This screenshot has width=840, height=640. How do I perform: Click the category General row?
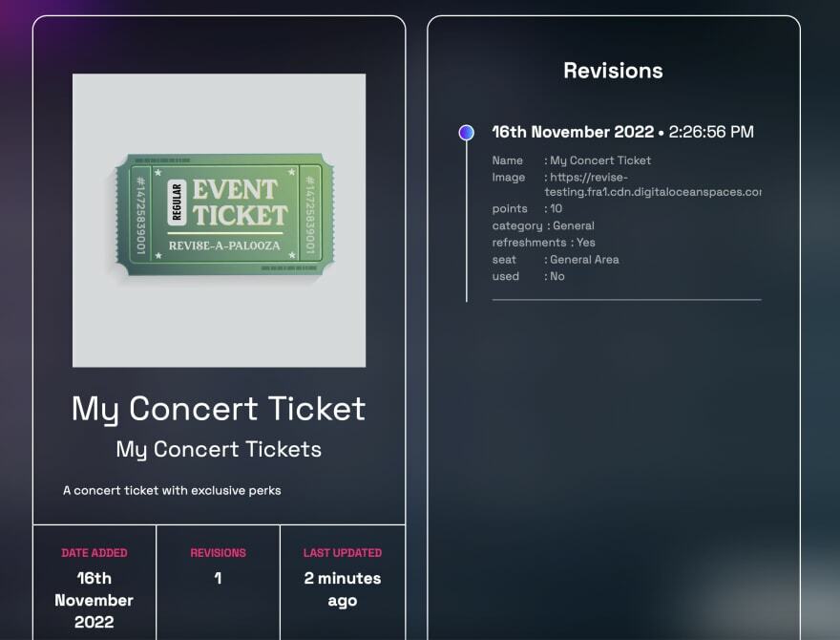[543, 226]
